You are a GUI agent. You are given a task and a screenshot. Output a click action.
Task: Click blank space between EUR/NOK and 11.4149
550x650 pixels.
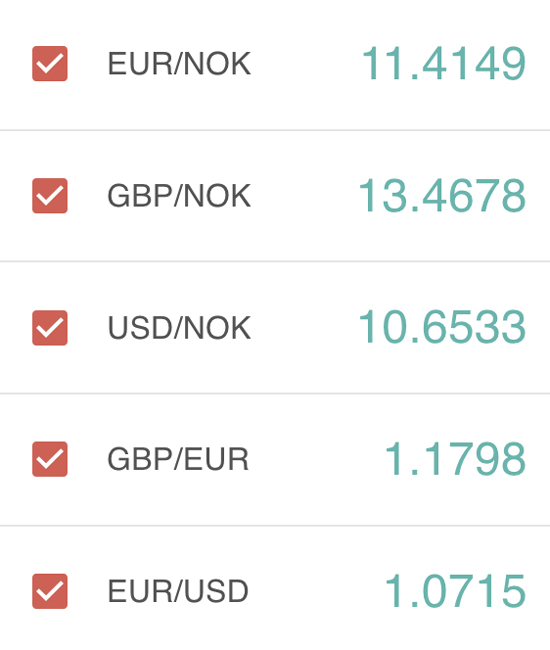coord(306,64)
